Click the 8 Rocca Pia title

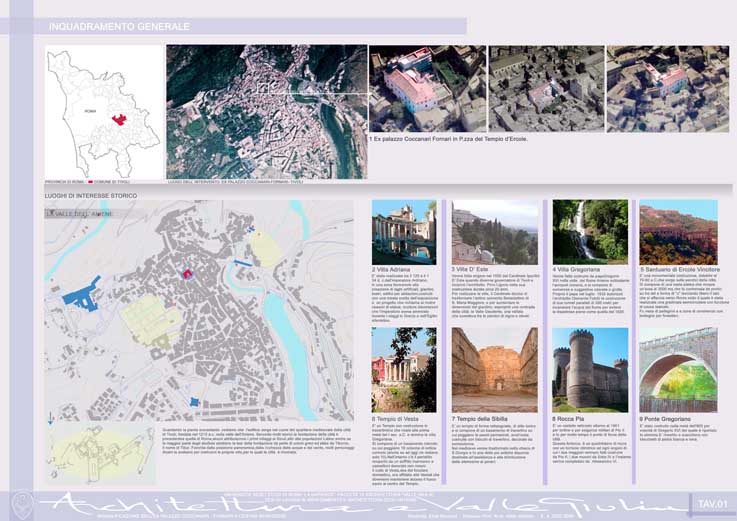[x=569, y=418]
